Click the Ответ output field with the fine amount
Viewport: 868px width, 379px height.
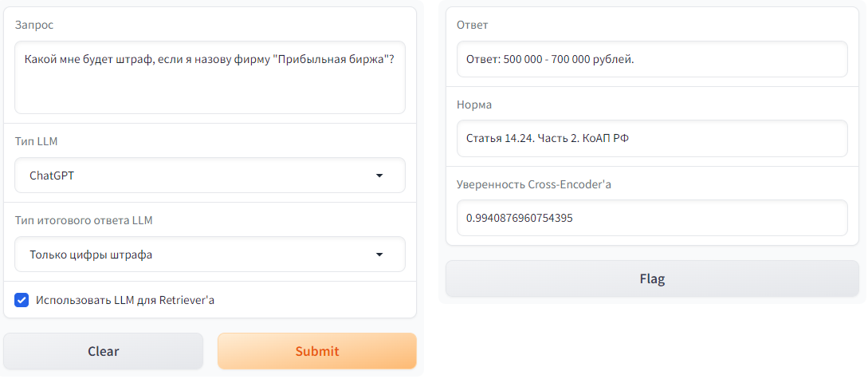click(651, 60)
